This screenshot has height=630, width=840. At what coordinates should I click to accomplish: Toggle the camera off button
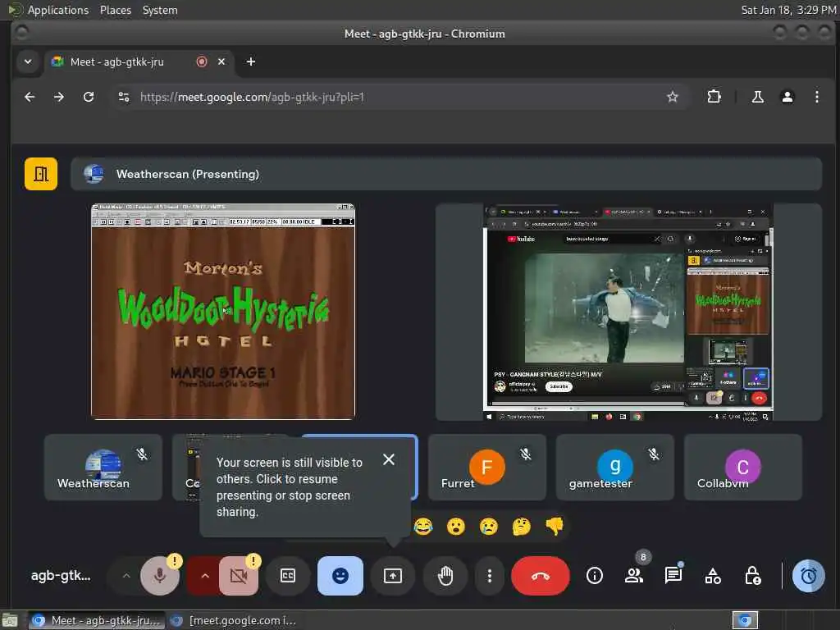coord(239,576)
